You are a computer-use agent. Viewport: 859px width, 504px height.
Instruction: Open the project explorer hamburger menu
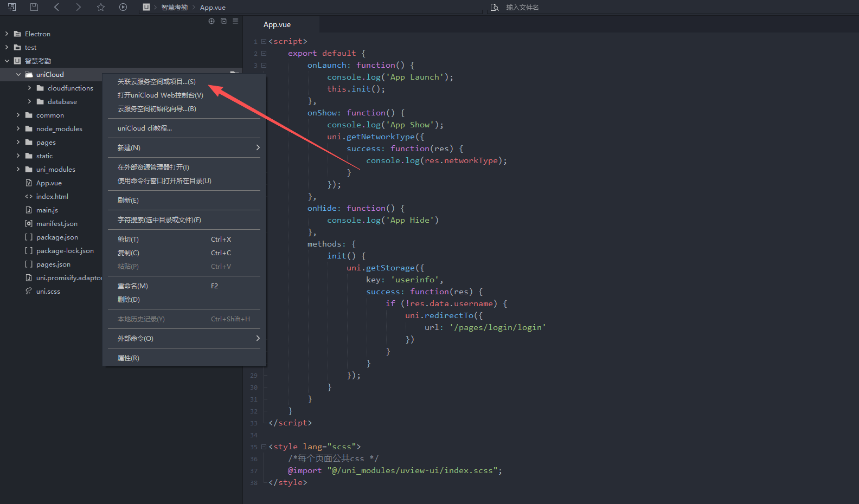[x=235, y=21]
